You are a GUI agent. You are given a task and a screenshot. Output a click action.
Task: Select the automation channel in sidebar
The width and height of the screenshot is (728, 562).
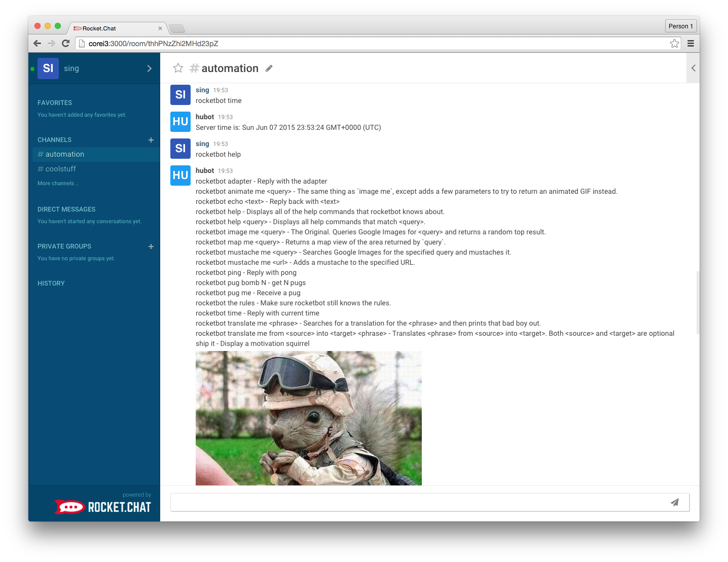[96, 154]
